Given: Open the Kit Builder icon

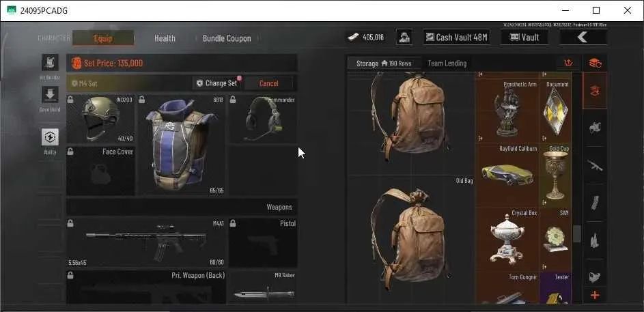Looking at the screenshot, I should (x=50, y=63).
